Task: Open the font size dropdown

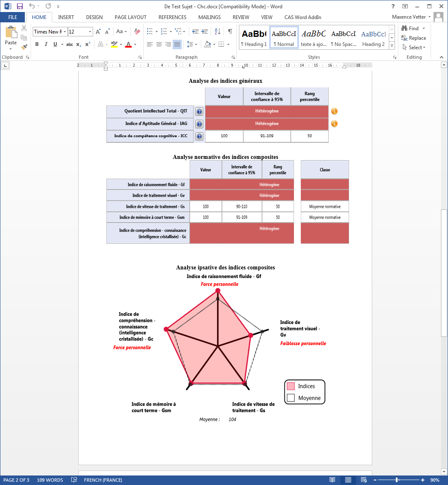Action: (x=90, y=32)
